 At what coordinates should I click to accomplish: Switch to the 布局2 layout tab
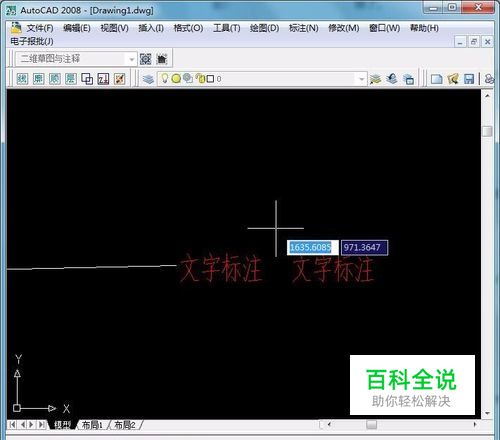pyautogui.click(x=125, y=425)
